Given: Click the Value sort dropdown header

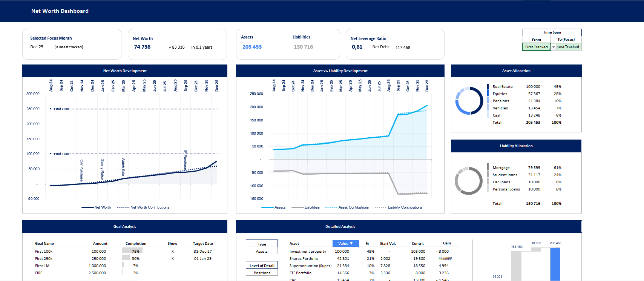Looking at the screenshot, I should (x=345, y=243).
